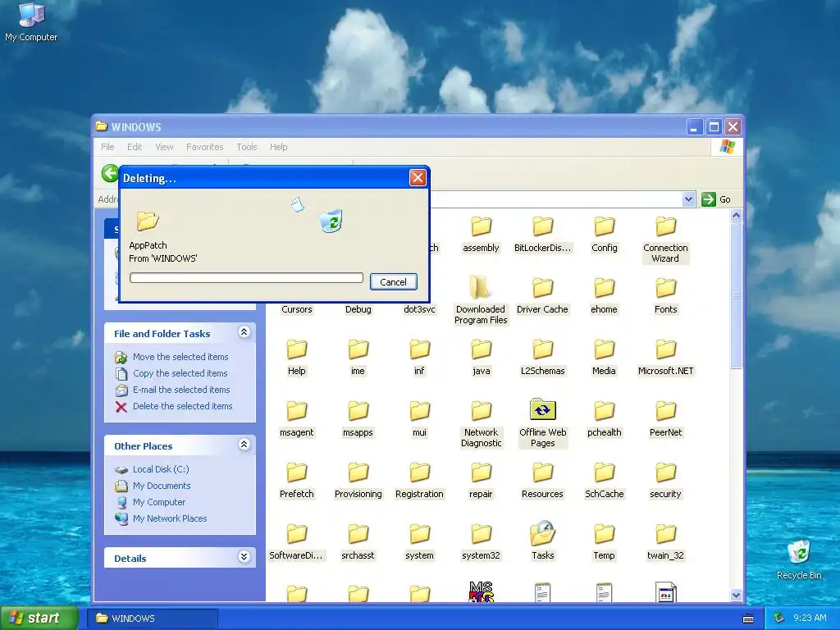The width and height of the screenshot is (840, 630).
Task: Click the scroll up arrow
Action: [x=736, y=216]
